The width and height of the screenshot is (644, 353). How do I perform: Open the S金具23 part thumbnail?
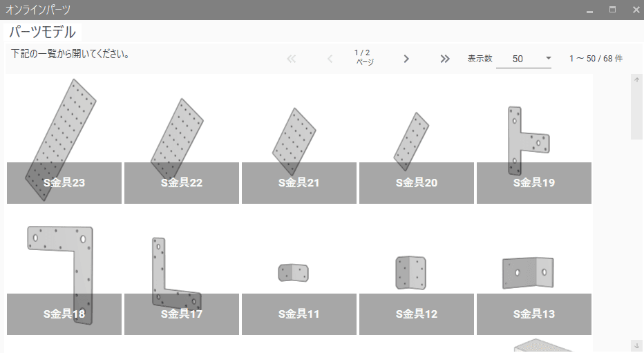click(64, 140)
